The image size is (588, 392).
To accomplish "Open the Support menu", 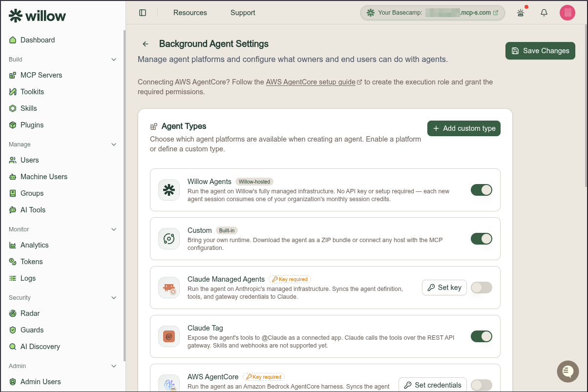I will tap(243, 13).
